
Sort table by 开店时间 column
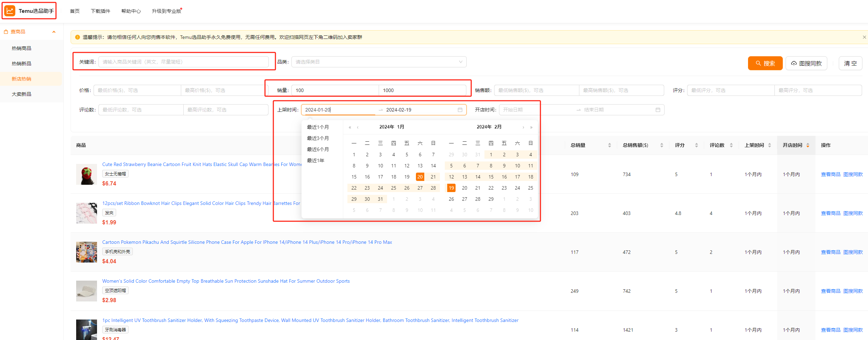tap(807, 145)
